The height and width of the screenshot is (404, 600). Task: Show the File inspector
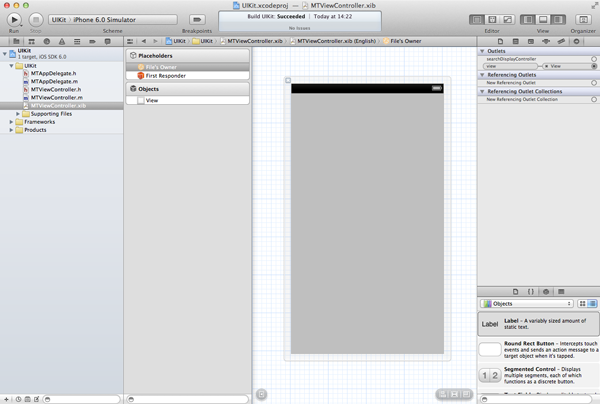500,41
